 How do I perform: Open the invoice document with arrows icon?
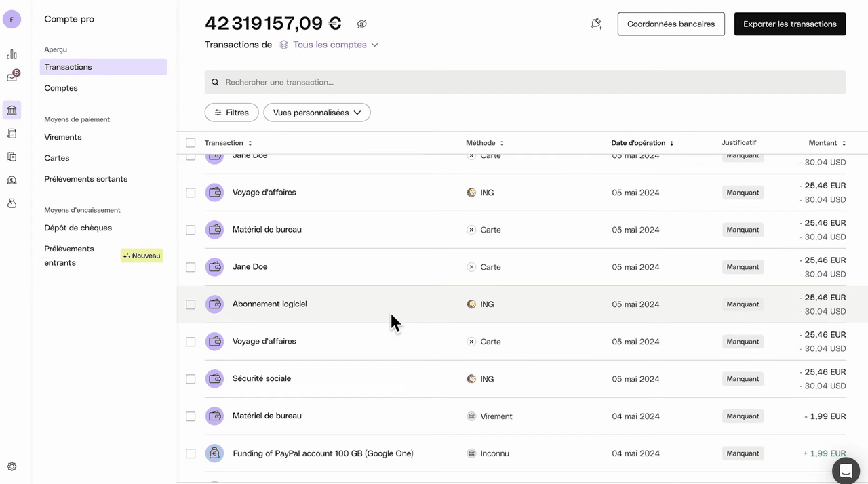12,134
